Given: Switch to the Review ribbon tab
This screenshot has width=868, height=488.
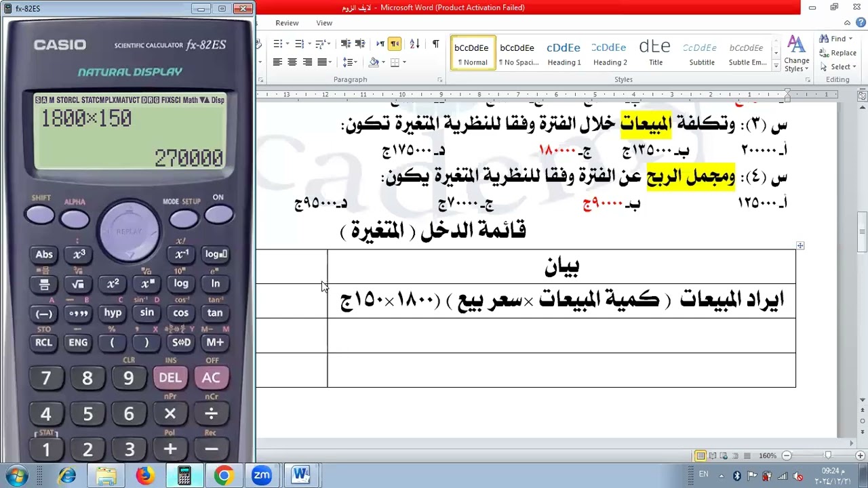Looking at the screenshot, I should point(287,23).
